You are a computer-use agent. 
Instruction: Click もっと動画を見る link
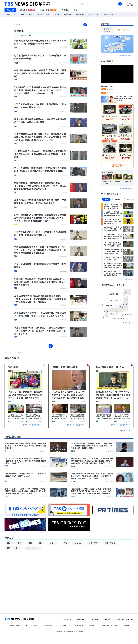coord(126,188)
